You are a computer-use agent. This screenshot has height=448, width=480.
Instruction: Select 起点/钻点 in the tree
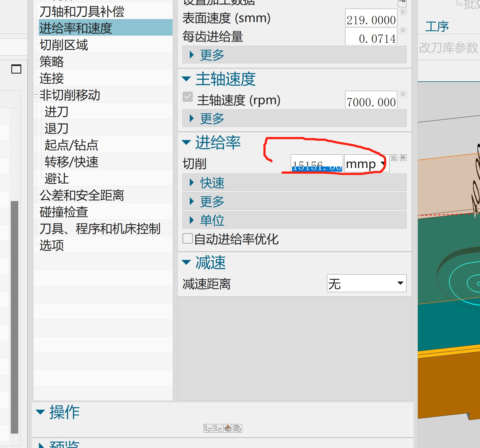(71, 145)
